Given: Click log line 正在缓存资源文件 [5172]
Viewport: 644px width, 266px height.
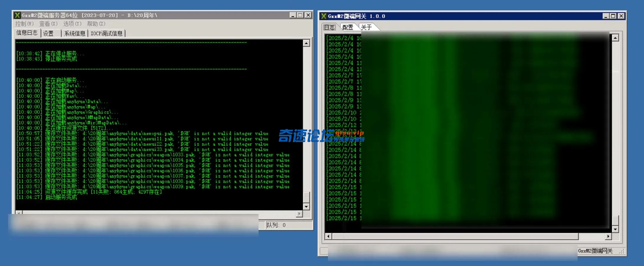Looking at the screenshot, I should [x=65, y=128].
